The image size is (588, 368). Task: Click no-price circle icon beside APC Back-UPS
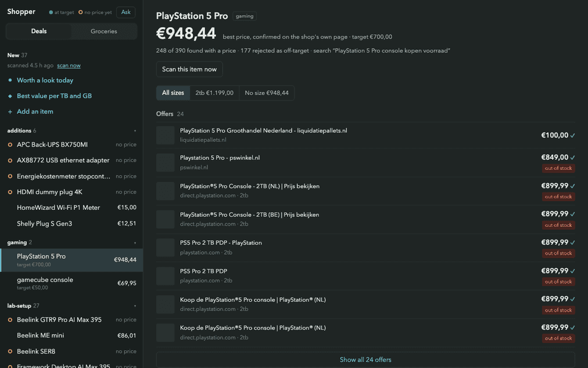[10, 145]
